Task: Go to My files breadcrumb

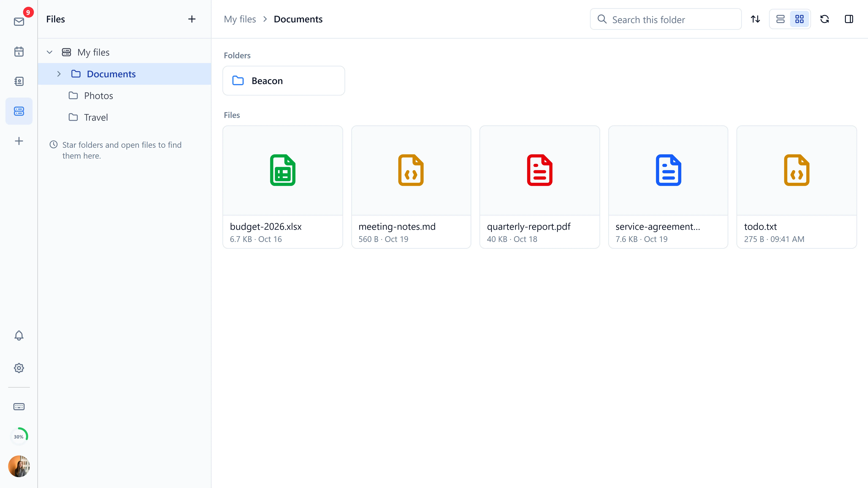Action: tap(240, 19)
